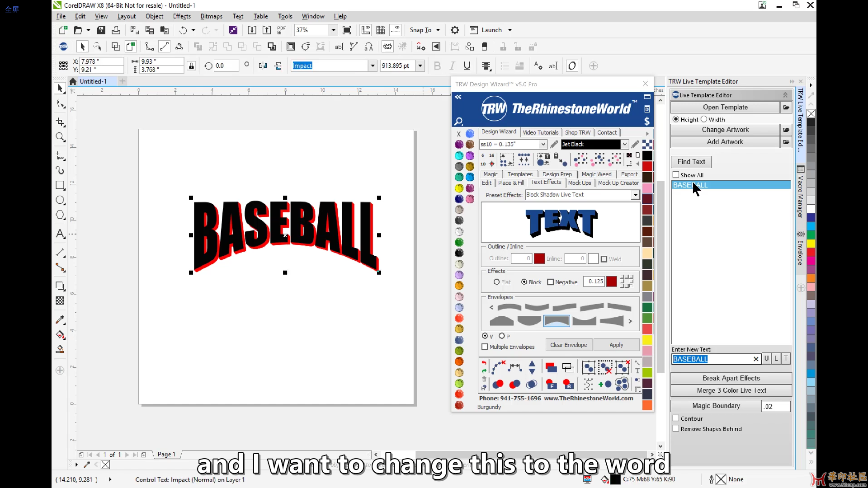Open the font size dropdown
This screenshot has height=488, width=868.
pyautogui.click(x=420, y=66)
